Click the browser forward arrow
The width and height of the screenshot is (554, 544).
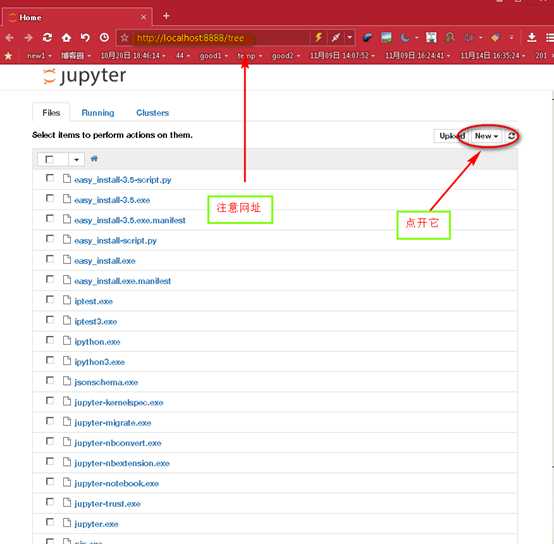click(28, 37)
